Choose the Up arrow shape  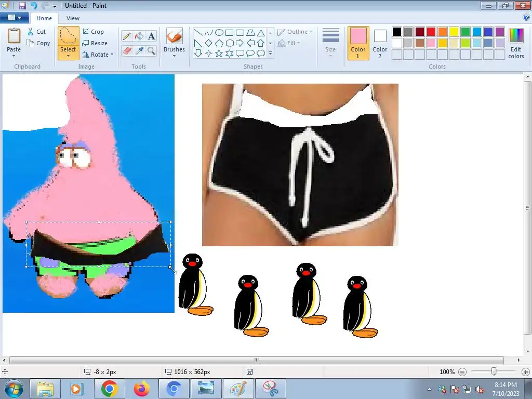(x=261, y=43)
